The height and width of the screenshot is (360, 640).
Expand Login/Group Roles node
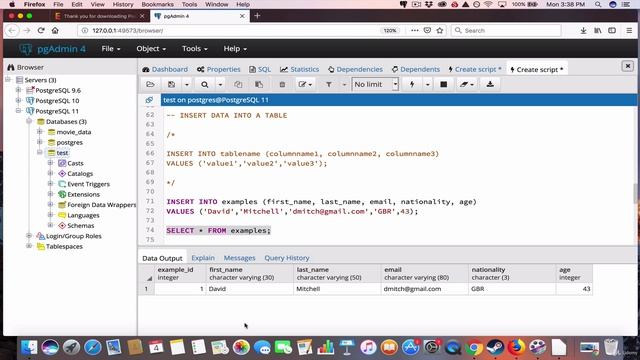coord(29,236)
